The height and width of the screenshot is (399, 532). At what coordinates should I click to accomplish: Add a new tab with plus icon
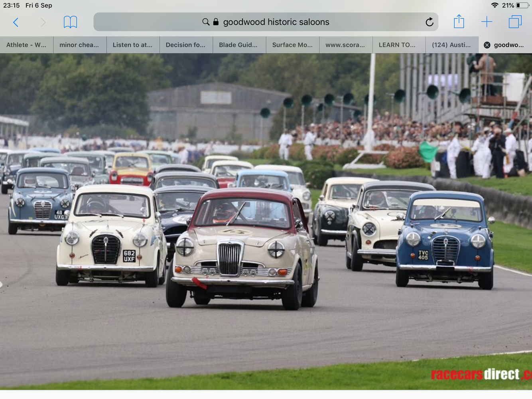[x=487, y=22]
